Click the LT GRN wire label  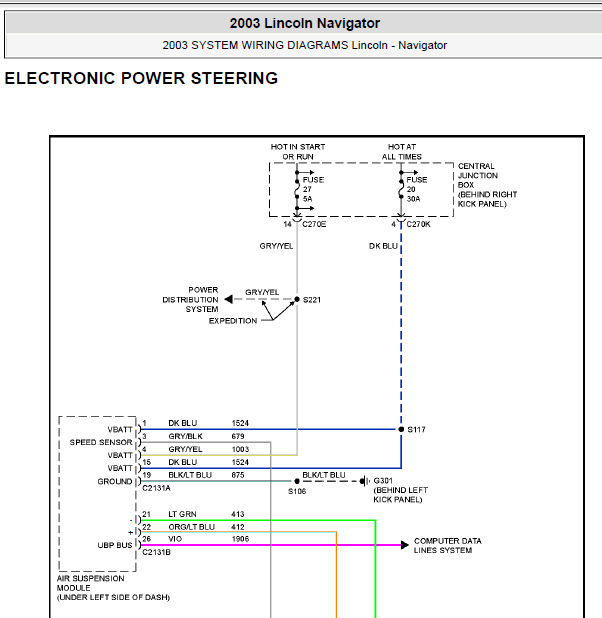click(x=182, y=514)
